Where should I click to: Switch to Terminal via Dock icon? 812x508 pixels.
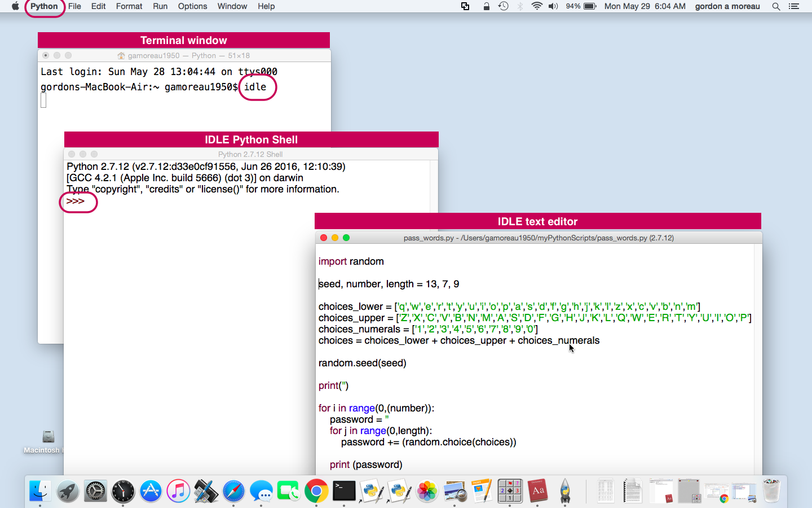click(344, 491)
